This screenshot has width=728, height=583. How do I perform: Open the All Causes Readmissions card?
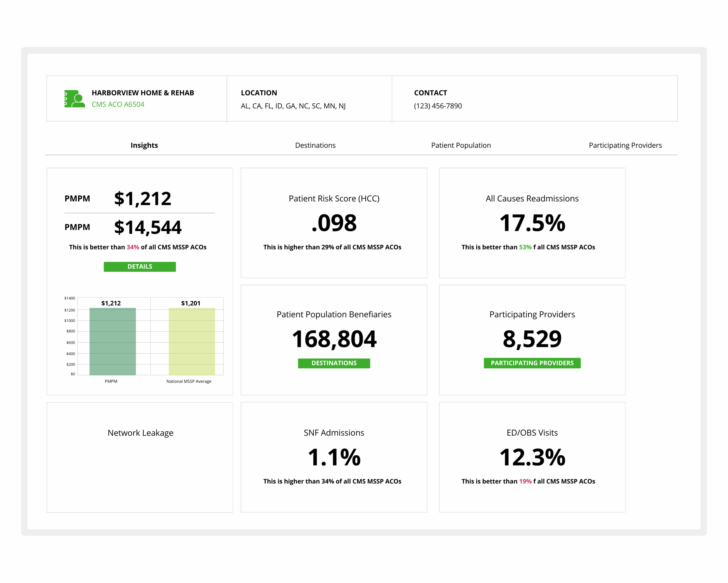pos(532,223)
